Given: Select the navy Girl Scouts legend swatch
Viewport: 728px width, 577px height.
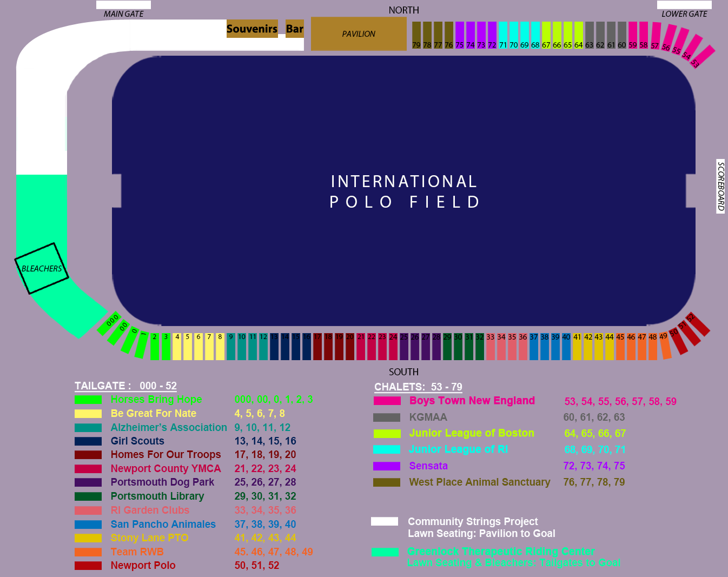Looking at the screenshot, I should tap(88, 441).
